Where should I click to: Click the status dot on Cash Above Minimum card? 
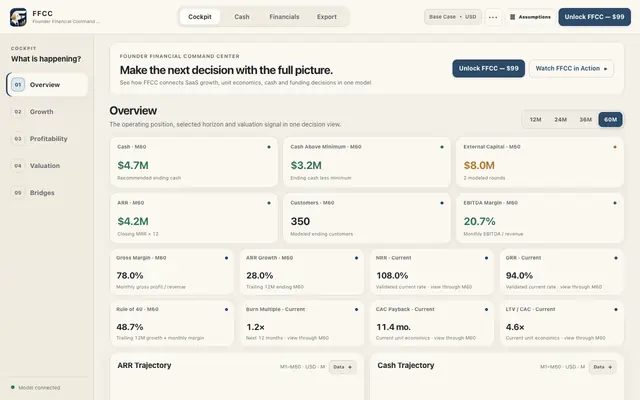click(442, 147)
